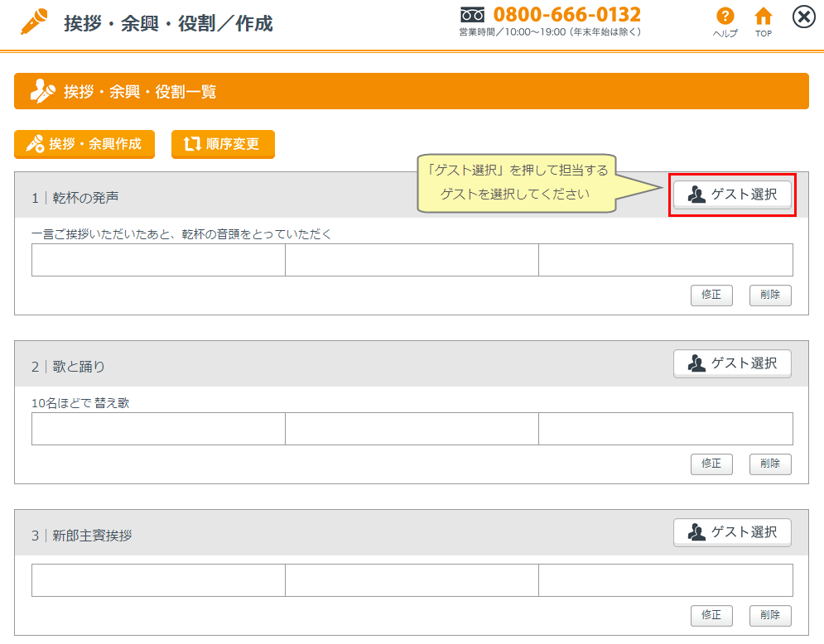Click last guest cell under 新郎主賓挨拶
Image resolution: width=824 pixels, height=644 pixels.
[665, 580]
